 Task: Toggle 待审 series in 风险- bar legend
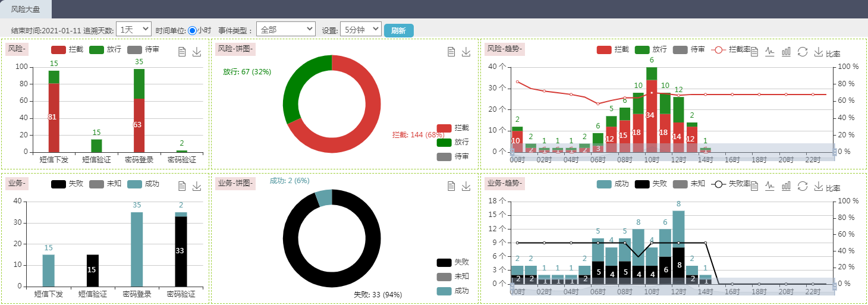click(x=143, y=49)
